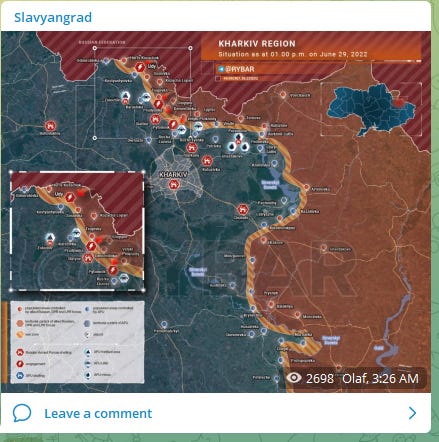
Task: Click the eye views icon on the post
Action: click(294, 378)
